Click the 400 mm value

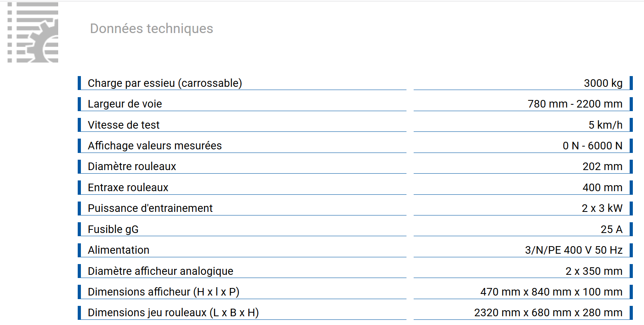click(x=602, y=188)
